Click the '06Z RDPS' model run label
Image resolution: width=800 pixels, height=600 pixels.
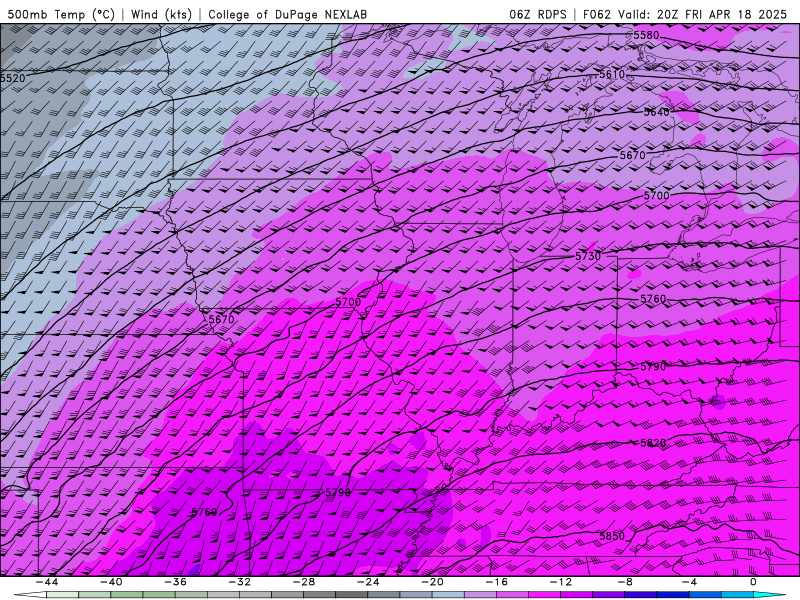(537, 14)
